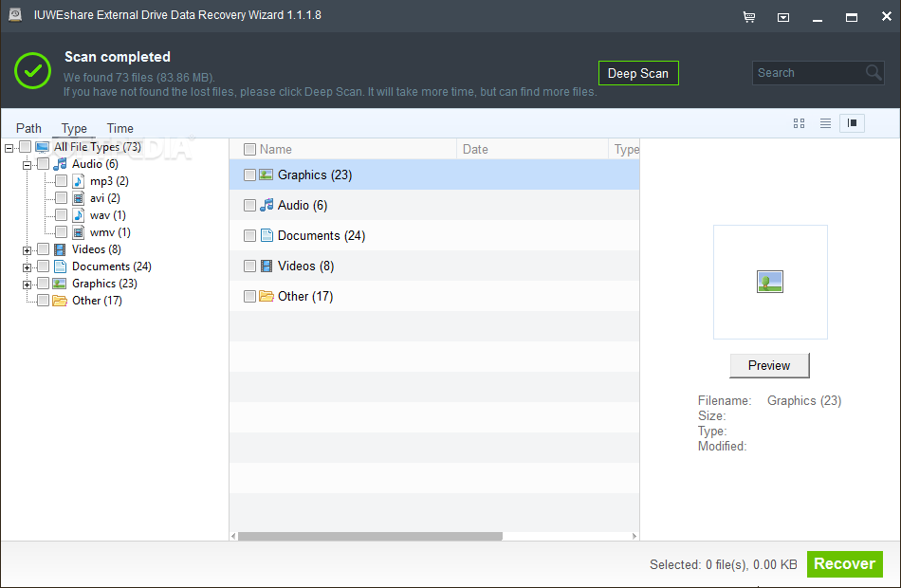The width and height of the screenshot is (901, 588).
Task: Click the Audio music note tree icon
Action: point(60,164)
